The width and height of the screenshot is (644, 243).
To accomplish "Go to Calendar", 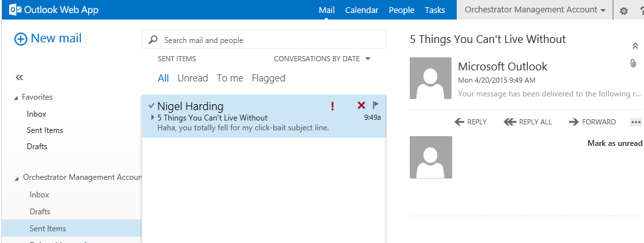I will tap(361, 10).
